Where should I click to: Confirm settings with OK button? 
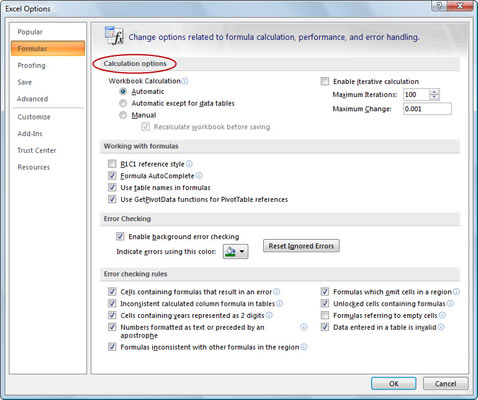point(394,383)
